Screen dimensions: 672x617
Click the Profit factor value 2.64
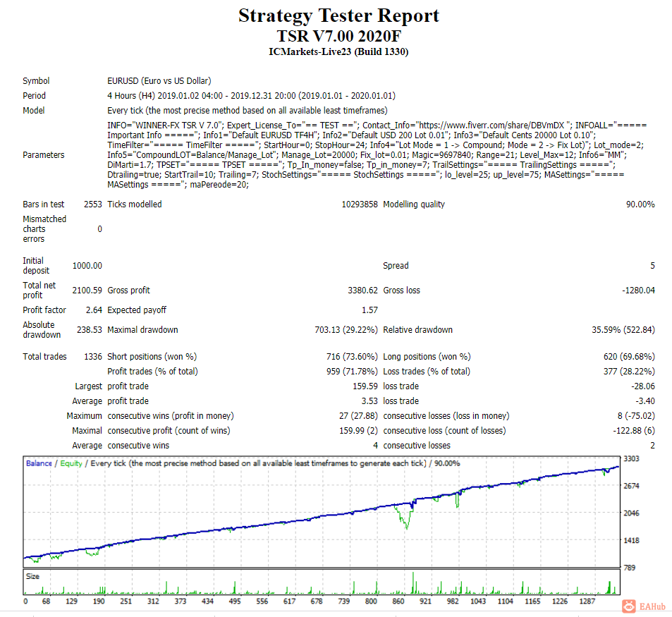pos(94,310)
